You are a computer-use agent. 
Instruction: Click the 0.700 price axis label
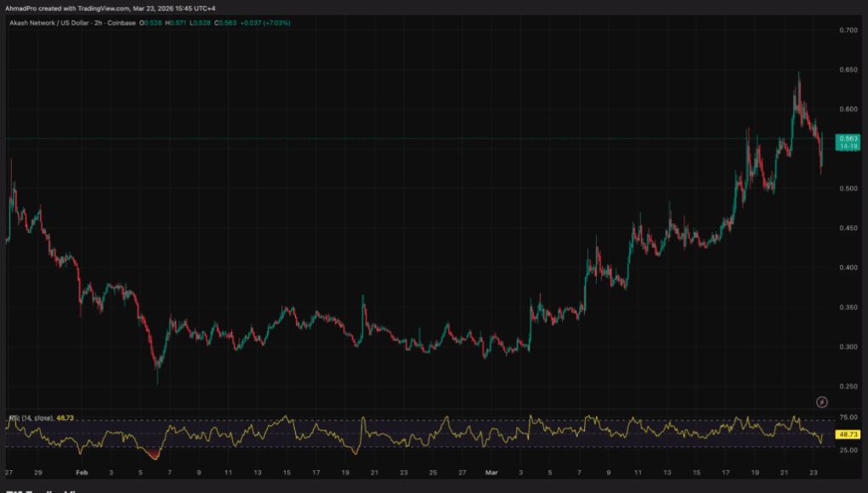click(848, 30)
